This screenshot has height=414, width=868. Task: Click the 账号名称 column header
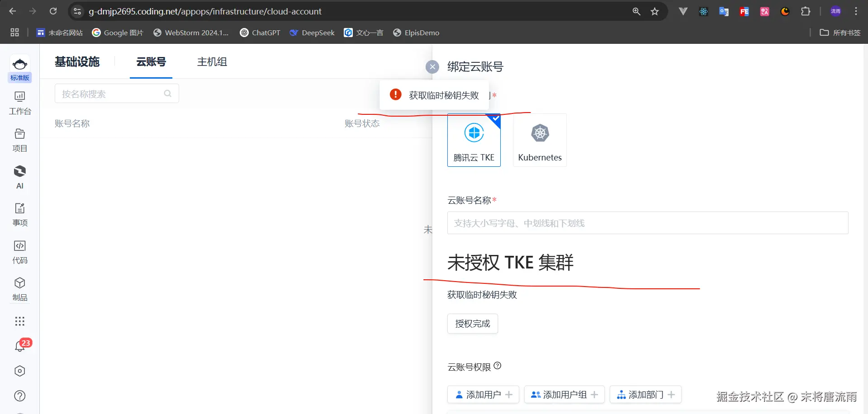72,123
